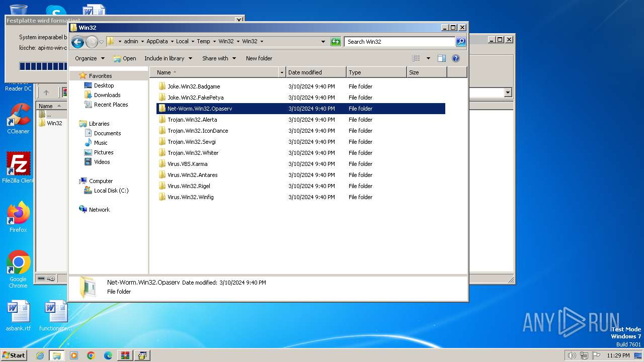Viewport: 644px width, 362px height.
Task: Select the asbank.rtf desktop file
Action: point(18,316)
